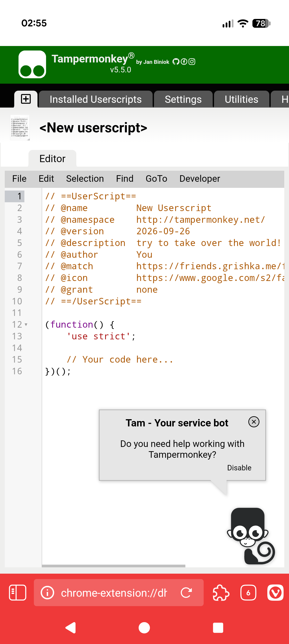Tap the chrome-extension address field

[114, 593]
